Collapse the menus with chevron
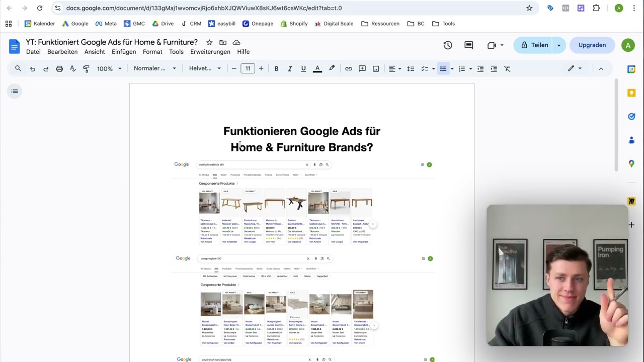This screenshot has height=362, width=644. tap(601, 68)
